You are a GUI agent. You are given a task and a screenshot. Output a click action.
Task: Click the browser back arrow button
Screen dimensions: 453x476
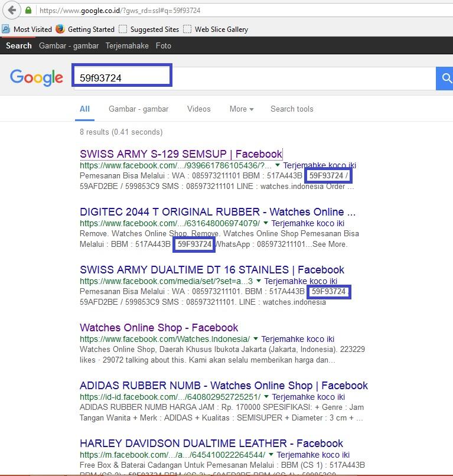click(12, 10)
